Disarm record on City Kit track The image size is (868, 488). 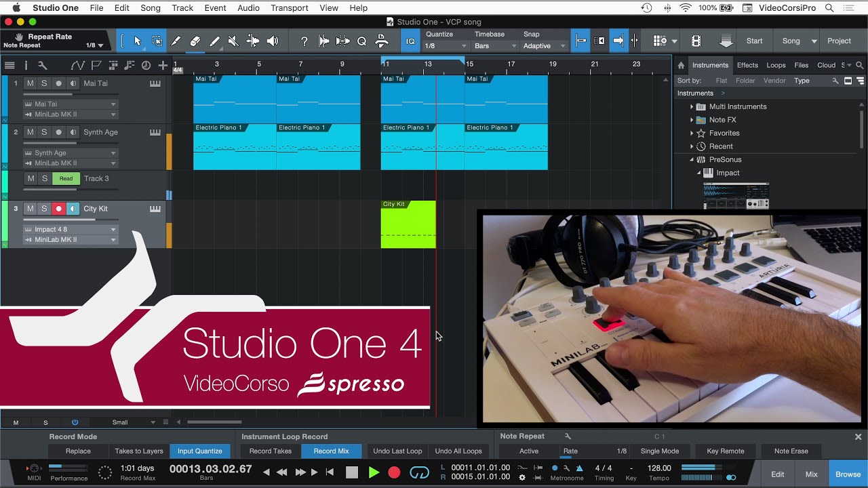pyautogui.click(x=58, y=209)
